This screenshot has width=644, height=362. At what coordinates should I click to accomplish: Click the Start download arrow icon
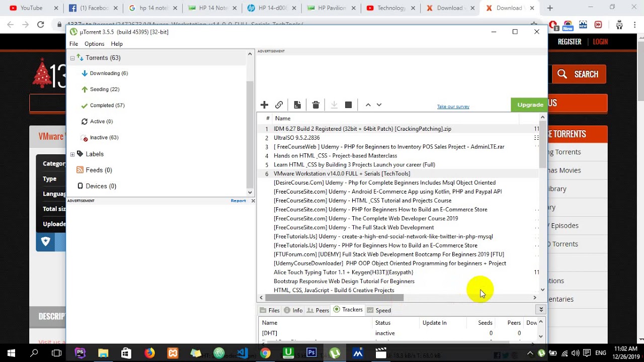point(334,105)
